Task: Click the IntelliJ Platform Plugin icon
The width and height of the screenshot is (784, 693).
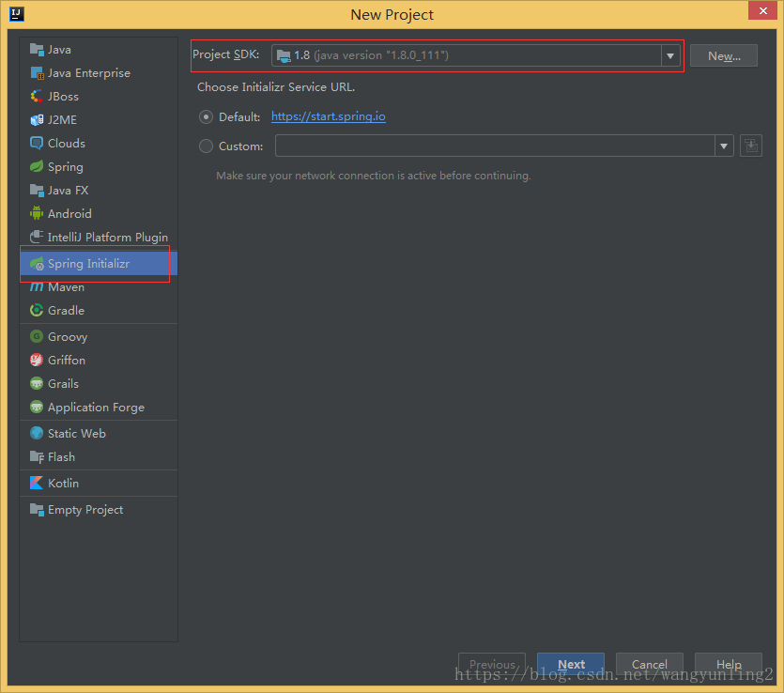Action: 37,237
